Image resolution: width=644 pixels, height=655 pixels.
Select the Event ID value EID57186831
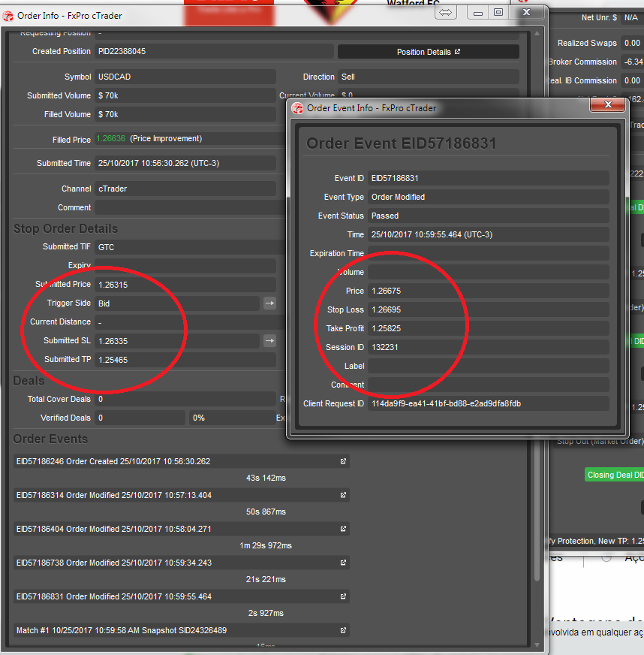point(395,178)
